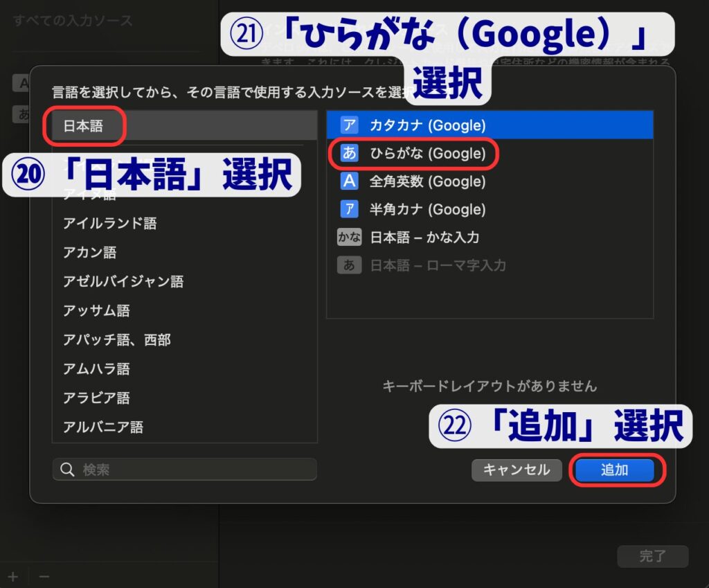
Task: Click the minus button in background window
Action: (44, 577)
